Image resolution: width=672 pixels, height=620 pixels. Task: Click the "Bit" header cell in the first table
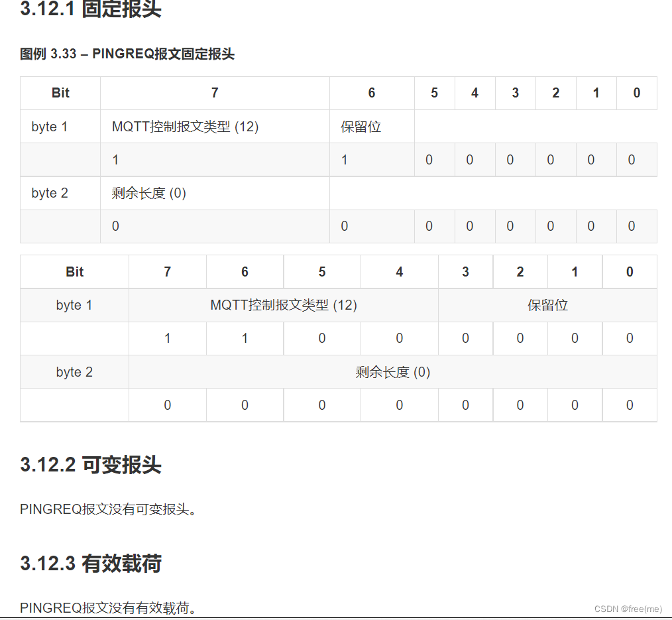click(60, 93)
